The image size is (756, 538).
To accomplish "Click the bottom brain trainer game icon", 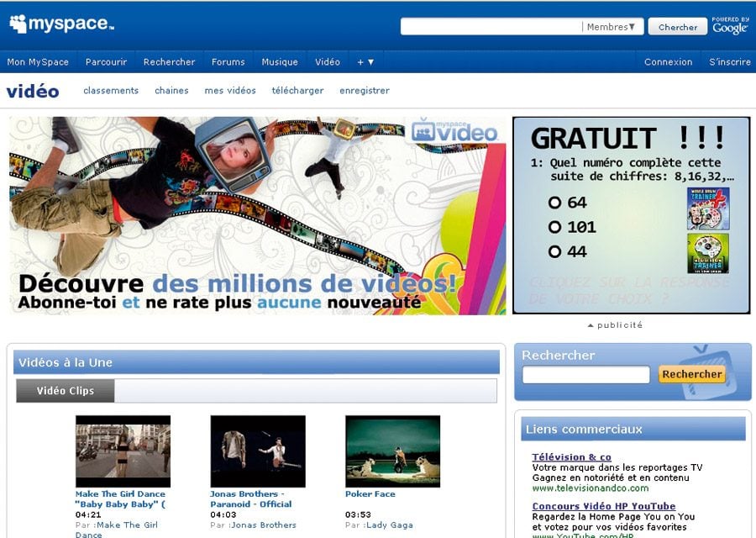I will (707, 253).
